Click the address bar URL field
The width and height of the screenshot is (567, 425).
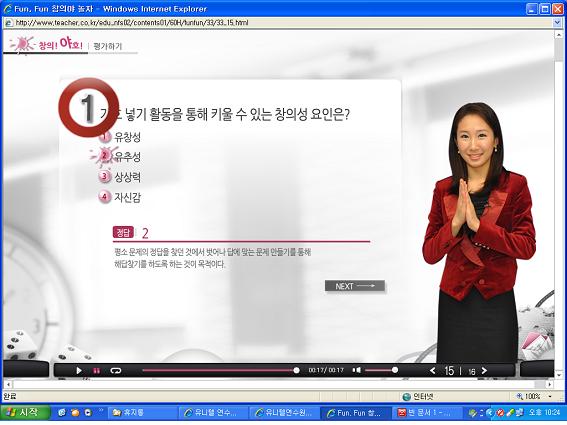point(278,22)
